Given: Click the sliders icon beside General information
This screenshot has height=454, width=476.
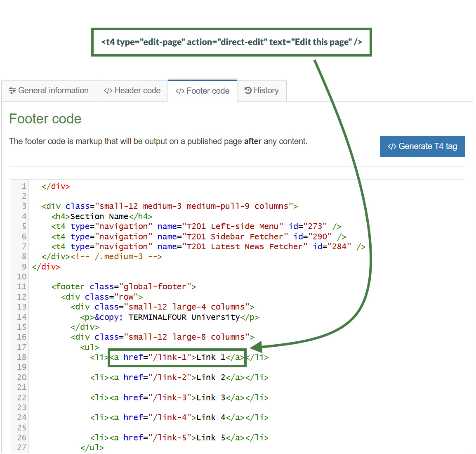Looking at the screenshot, I should tap(13, 91).
